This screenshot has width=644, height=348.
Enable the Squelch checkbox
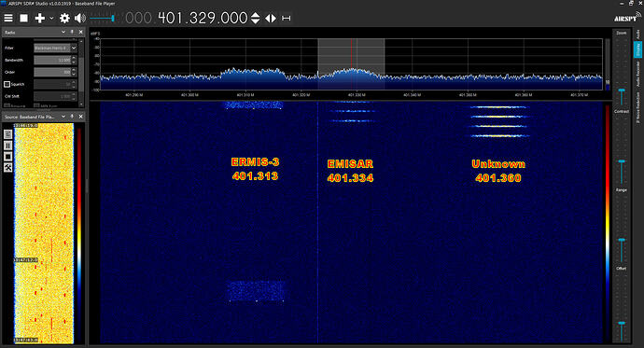point(7,84)
